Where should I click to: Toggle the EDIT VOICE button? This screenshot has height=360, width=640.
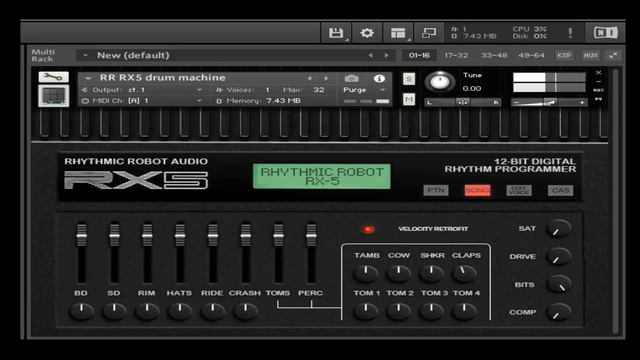coord(519,190)
